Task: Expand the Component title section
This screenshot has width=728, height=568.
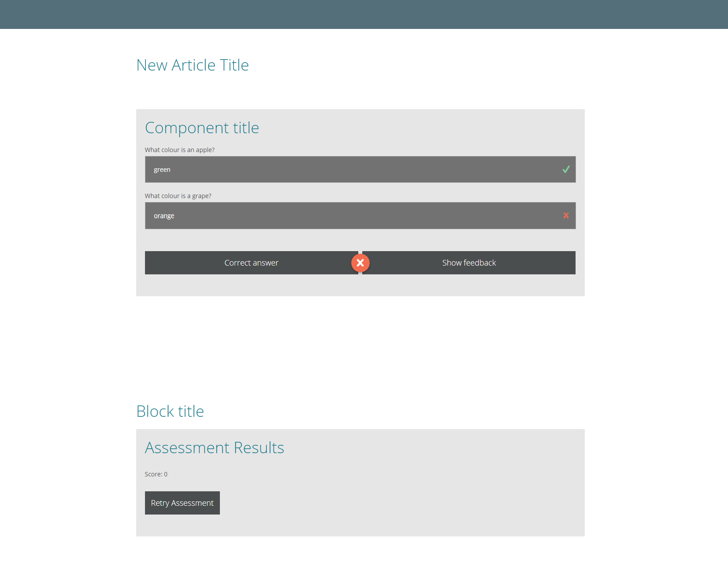Action: tap(202, 128)
